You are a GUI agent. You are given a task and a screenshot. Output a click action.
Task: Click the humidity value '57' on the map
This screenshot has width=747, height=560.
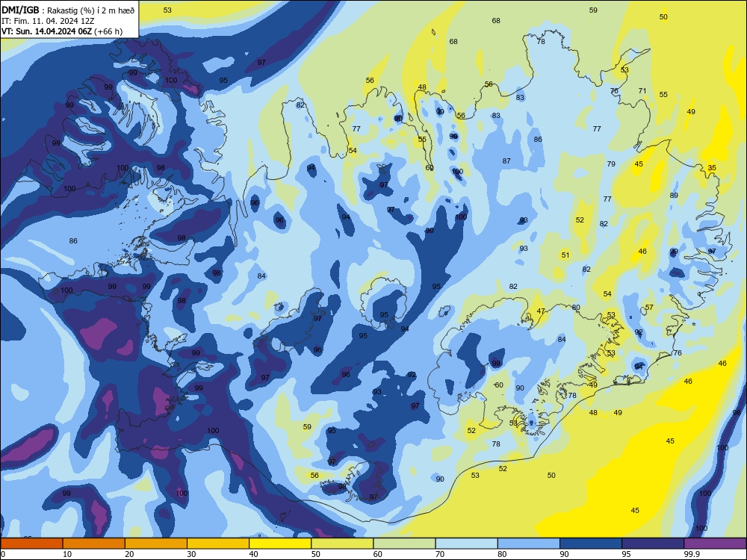(x=649, y=307)
